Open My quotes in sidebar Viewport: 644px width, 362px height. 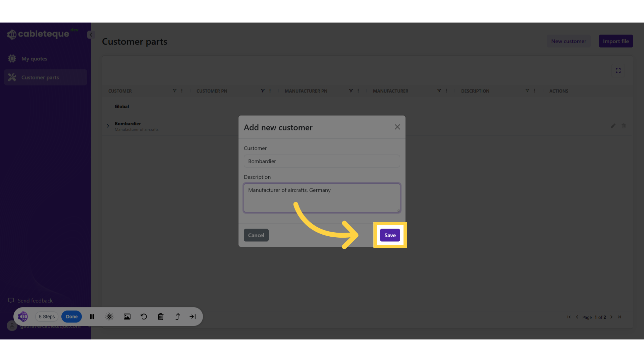34,59
